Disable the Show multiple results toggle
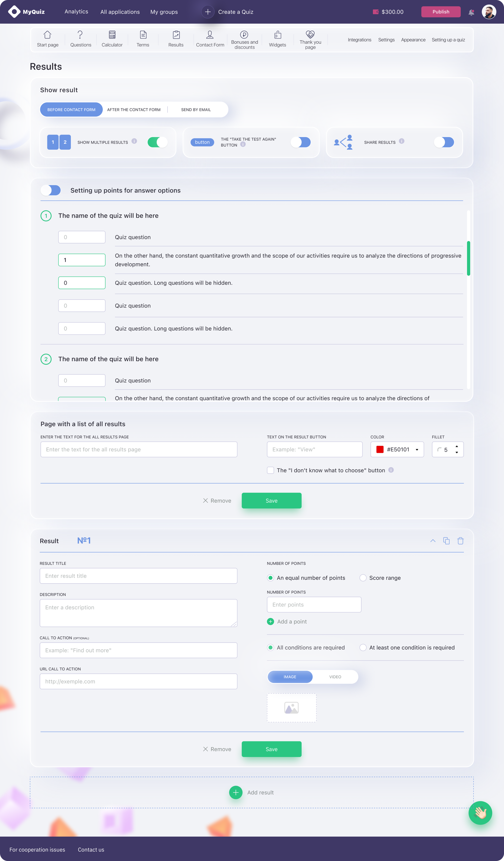The height and width of the screenshot is (861, 504). tap(157, 142)
